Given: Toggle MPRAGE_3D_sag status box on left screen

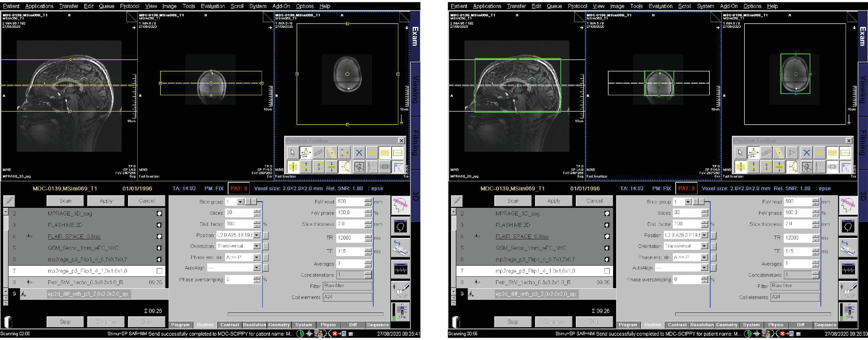Looking at the screenshot, I should click(x=159, y=213).
